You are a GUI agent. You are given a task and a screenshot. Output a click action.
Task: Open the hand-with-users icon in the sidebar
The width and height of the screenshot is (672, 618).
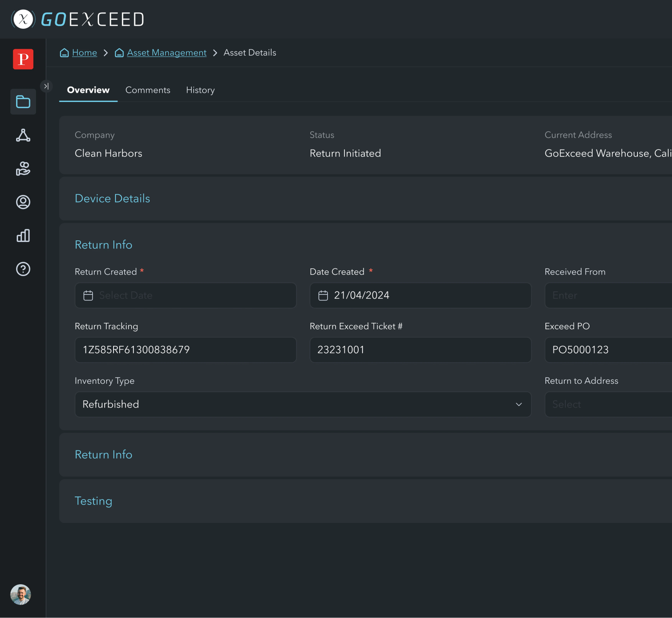point(23,168)
